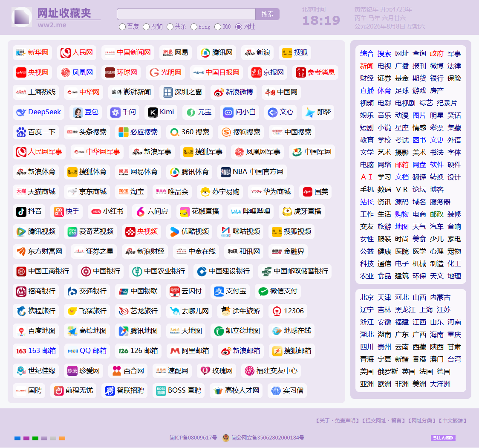Viewport: 479px width, 448px height.
Task: Open the Baidu paw icon for 百度一下
Action: pos(21,132)
